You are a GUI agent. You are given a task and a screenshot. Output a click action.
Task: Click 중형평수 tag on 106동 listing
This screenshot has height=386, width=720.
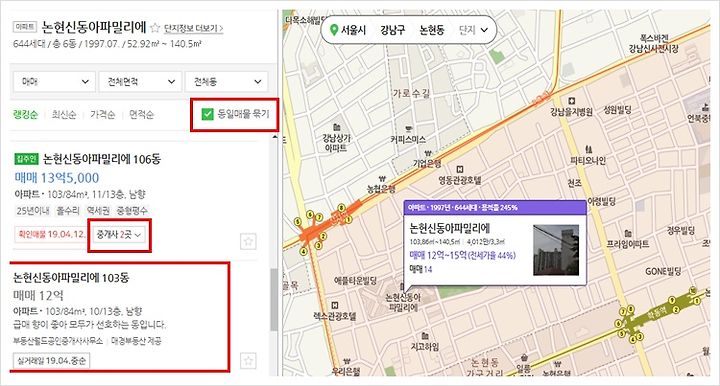tap(132, 211)
